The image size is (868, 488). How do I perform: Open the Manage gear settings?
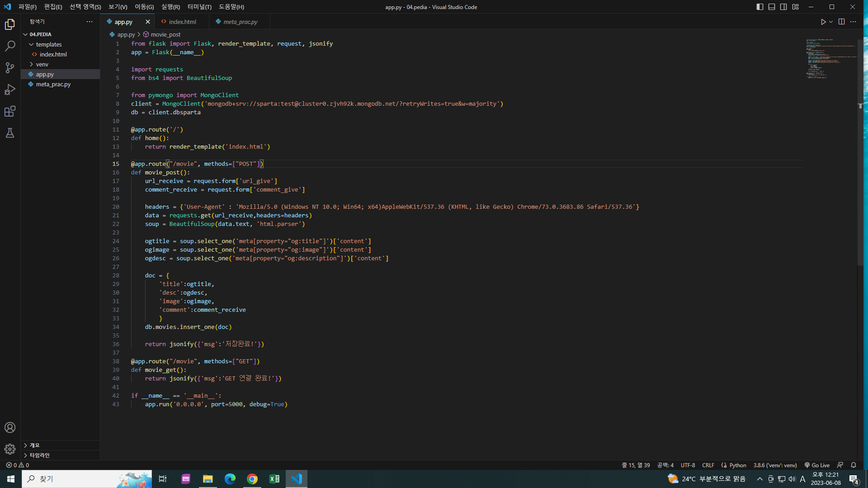(10, 449)
